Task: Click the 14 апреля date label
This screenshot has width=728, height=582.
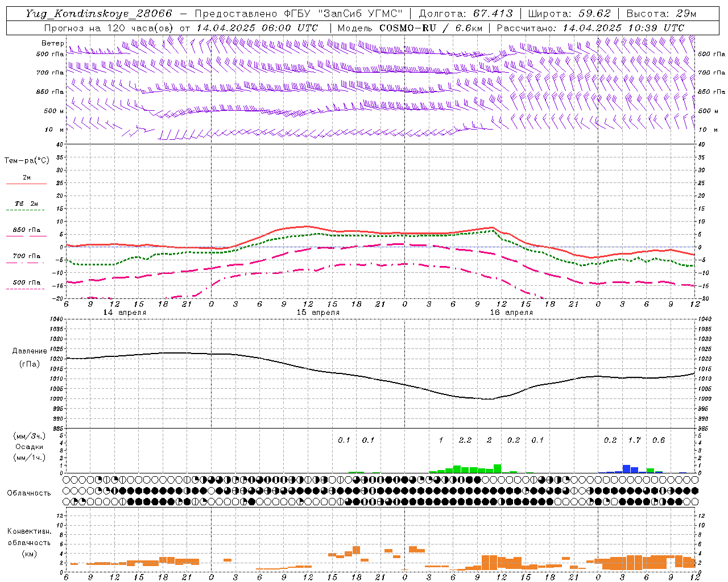Action: point(125,313)
